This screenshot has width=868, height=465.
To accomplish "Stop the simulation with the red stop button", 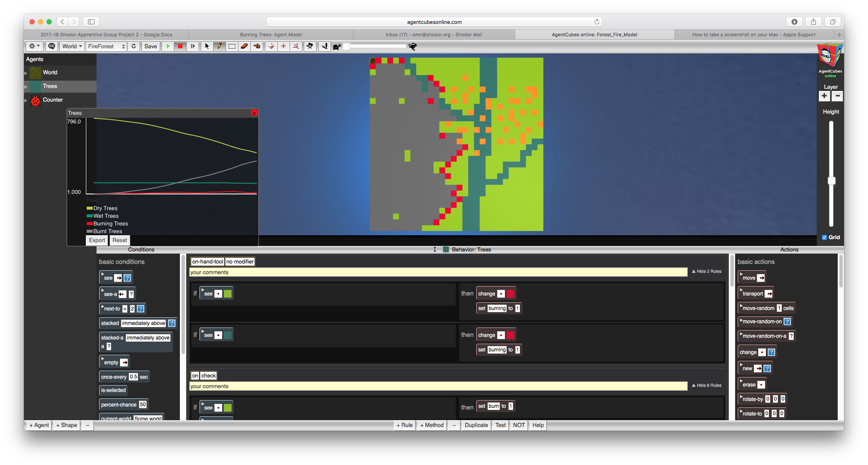I will [180, 46].
